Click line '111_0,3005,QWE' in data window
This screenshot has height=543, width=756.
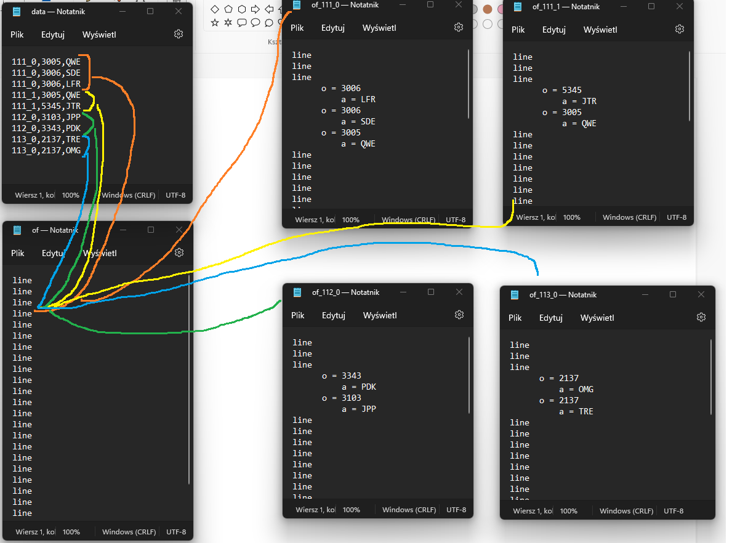click(46, 62)
